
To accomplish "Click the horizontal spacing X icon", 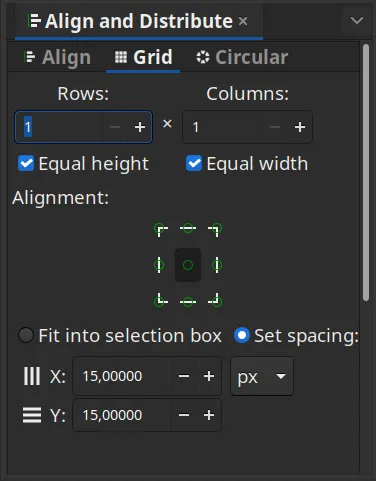I will tap(32, 376).
